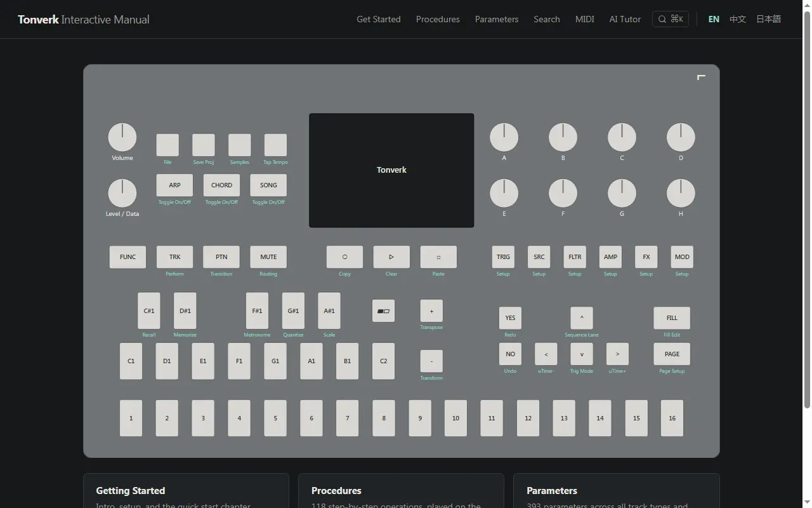Click the up arrow Sequence Lane button
This screenshot has height=508, width=812.
point(582,318)
